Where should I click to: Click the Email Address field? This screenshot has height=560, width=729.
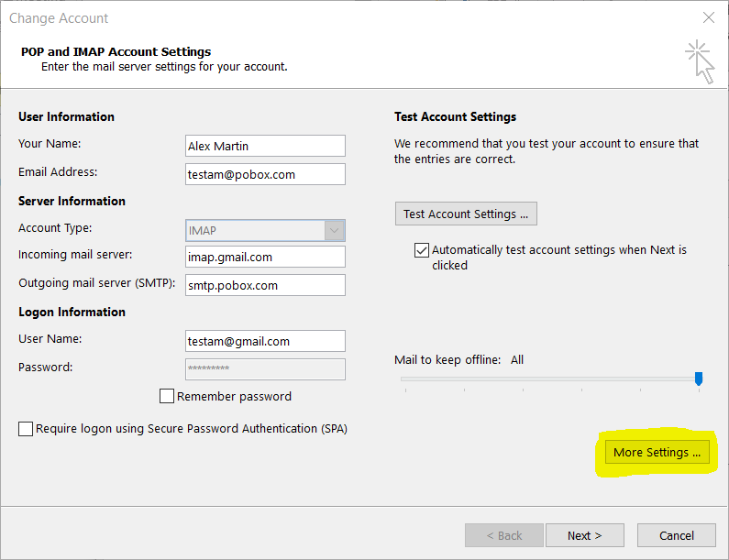pos(265,174)
